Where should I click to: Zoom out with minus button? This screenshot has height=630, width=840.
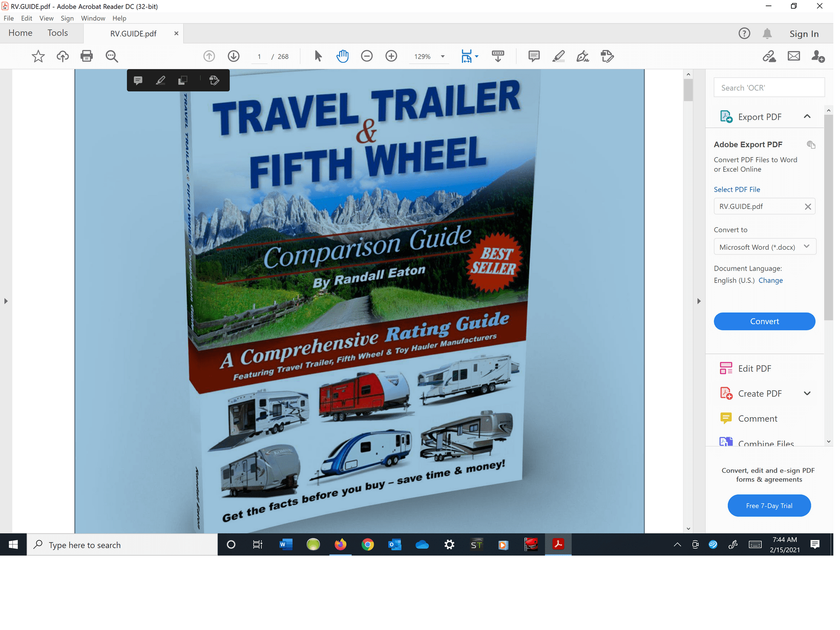[367, 56]
